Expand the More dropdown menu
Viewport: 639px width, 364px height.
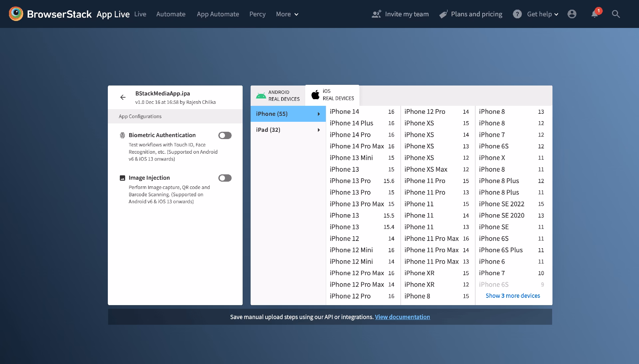tap(287, 14)
